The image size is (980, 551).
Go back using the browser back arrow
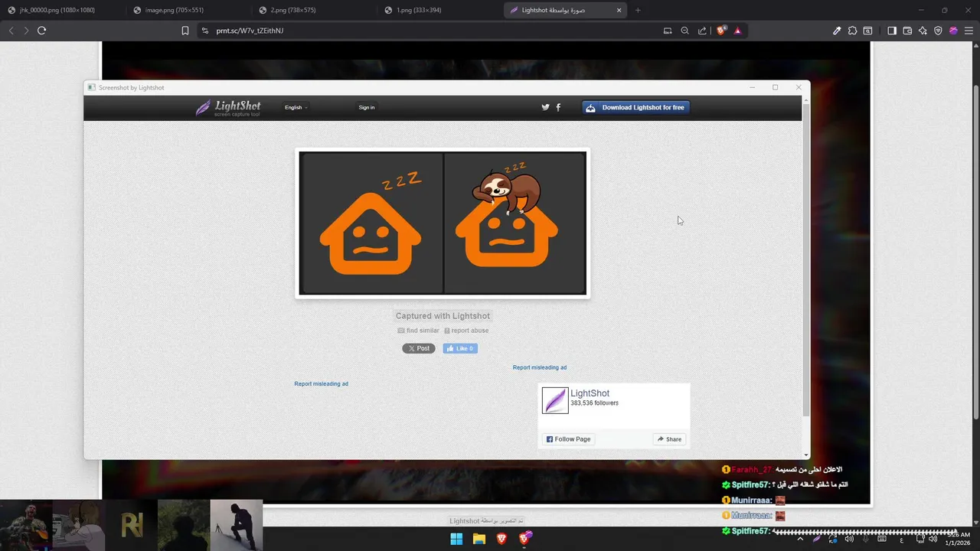[11, 31]
